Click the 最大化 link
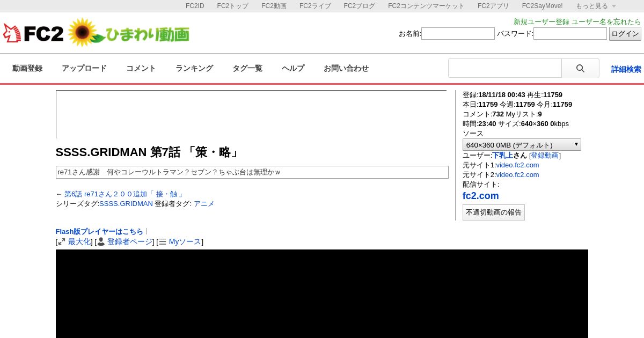 click(79, 242)
